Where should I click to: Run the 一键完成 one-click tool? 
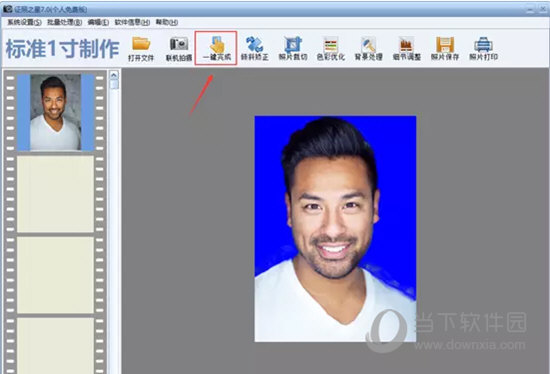pos(217,48)
